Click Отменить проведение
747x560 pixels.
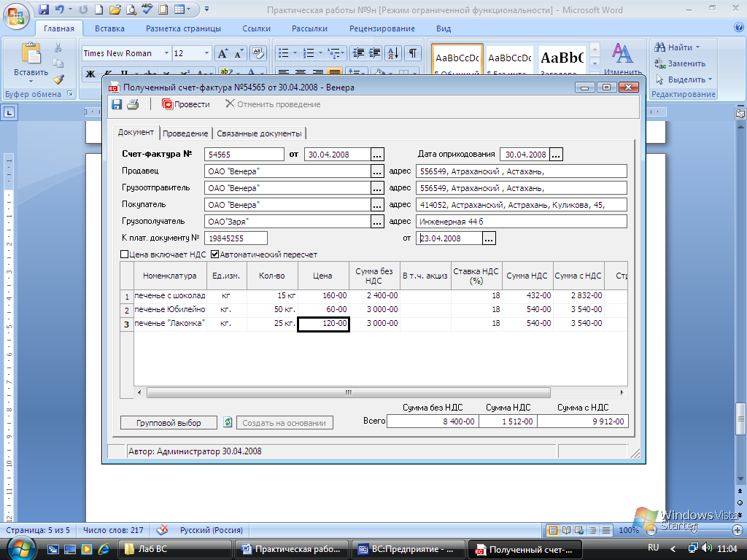[x=273, y=104]
